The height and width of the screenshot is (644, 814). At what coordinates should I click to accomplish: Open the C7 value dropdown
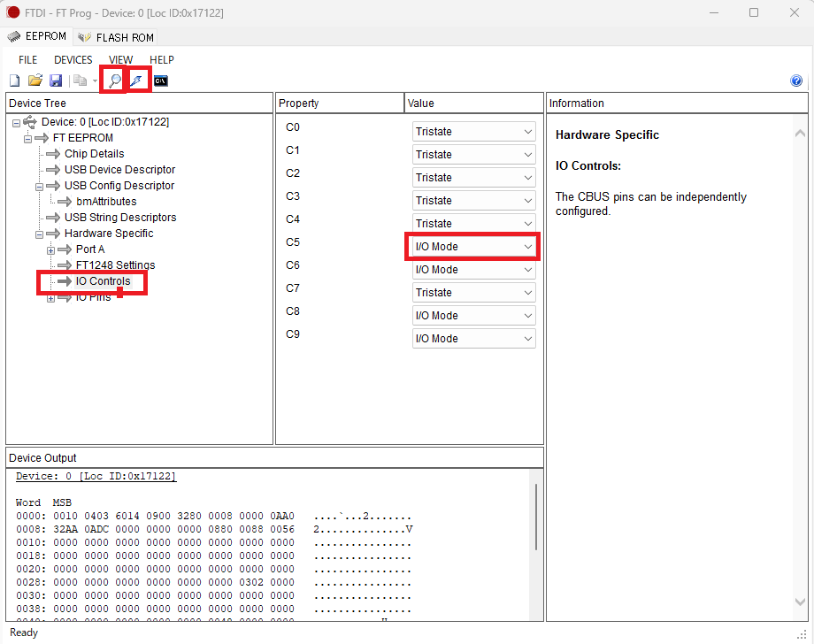pyautogui.click(x=474, y=292)
